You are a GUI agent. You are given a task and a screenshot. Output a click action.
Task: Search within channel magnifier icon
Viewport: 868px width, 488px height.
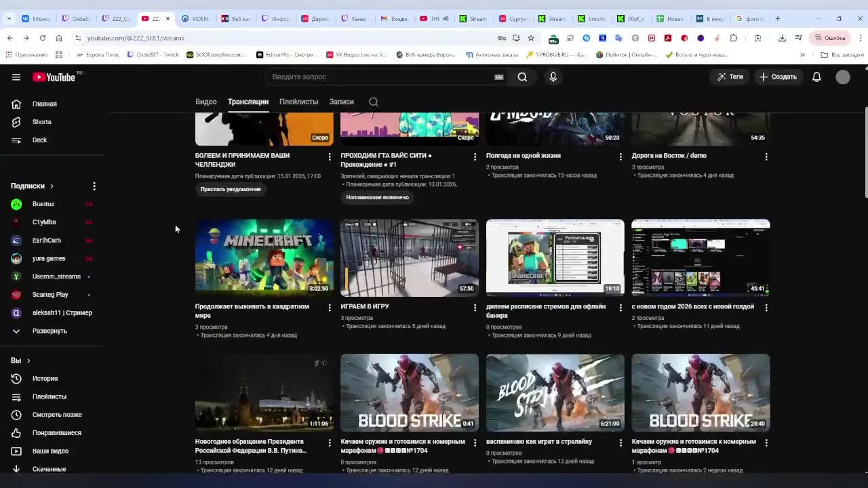pyautogui.click(x=374, y=102)
